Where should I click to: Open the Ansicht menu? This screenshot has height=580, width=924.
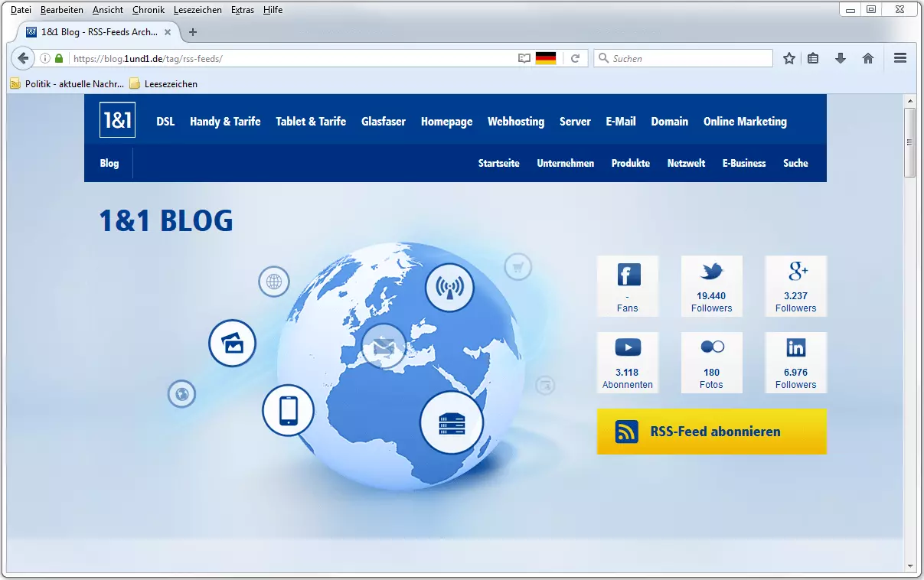click(108, 10)
